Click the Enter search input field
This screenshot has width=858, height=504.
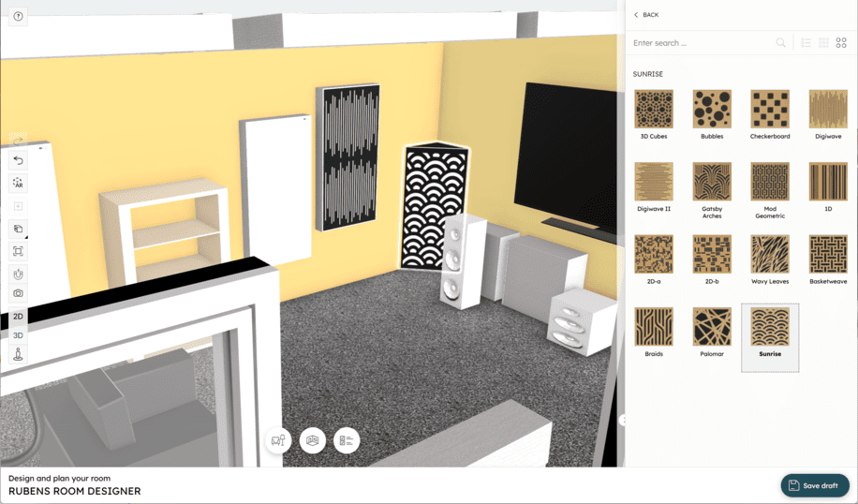[x=703, y=43]
